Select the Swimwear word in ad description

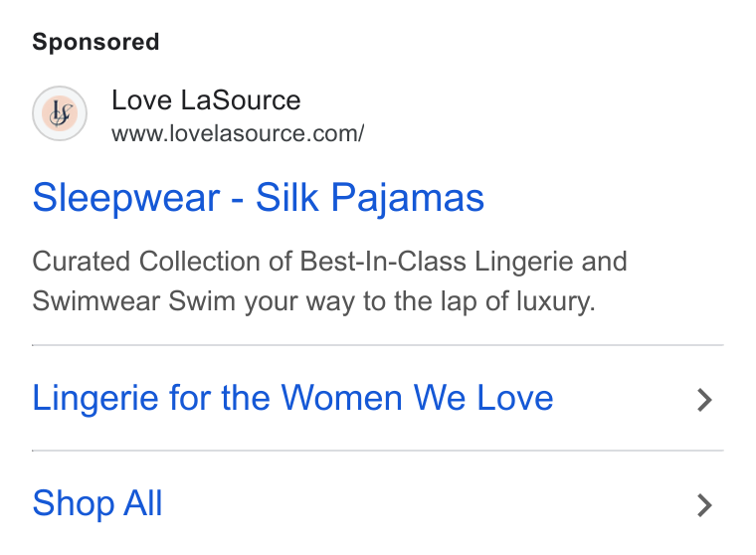tap(95, 301)
